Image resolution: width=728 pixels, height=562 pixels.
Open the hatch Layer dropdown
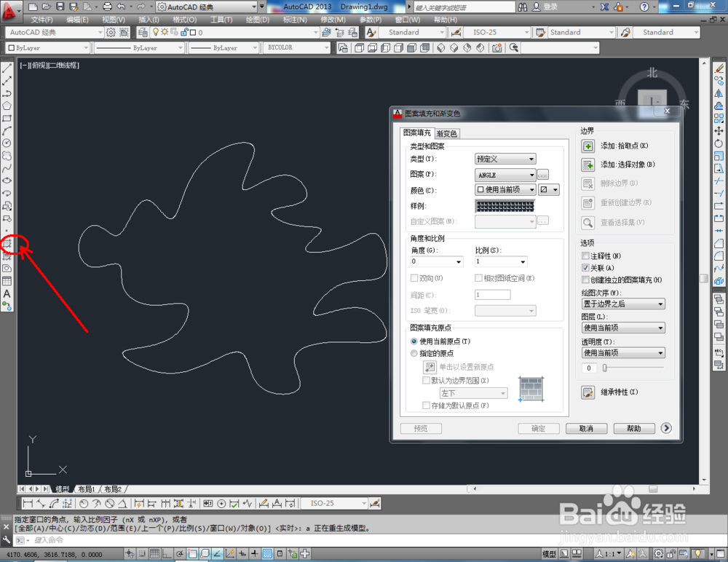pos(624,328)
